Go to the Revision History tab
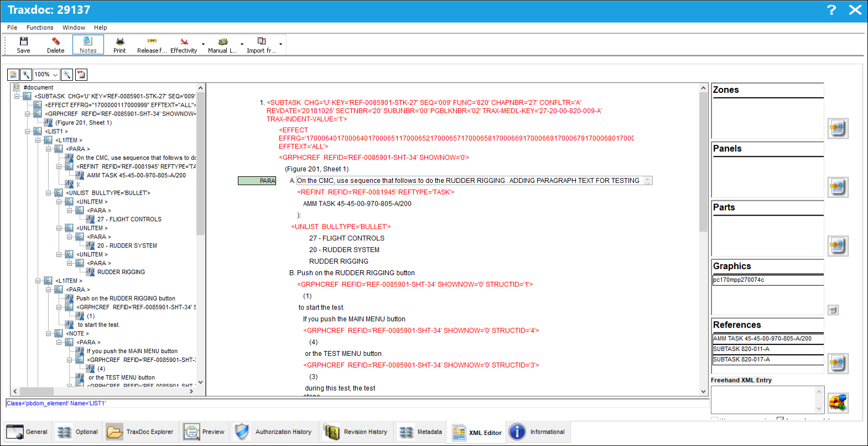Viewport: 868px width, 446px height. [x=356, y=432]
